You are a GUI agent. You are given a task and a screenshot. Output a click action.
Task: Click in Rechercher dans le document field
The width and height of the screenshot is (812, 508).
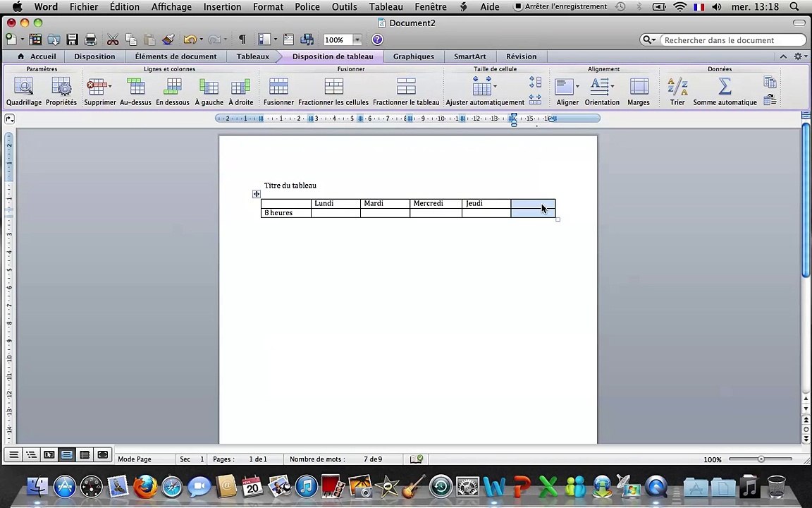(x=732, y=40)
